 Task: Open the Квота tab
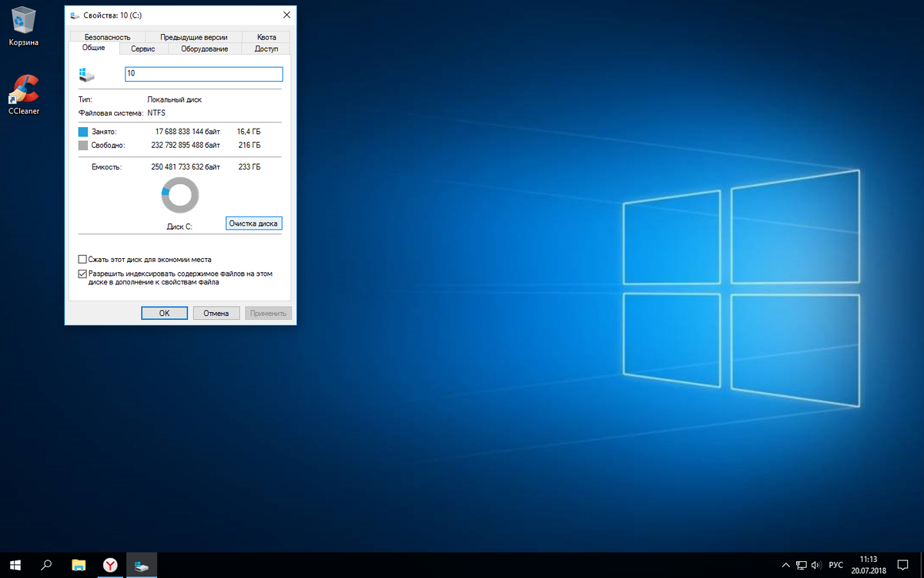click(266, 37)
